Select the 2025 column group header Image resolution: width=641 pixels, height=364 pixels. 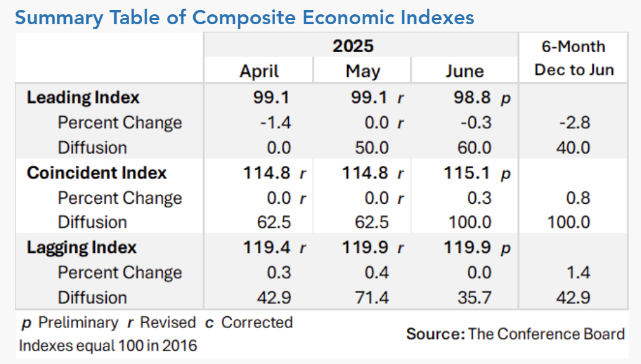pyautogui.click(x=353, y=46)
